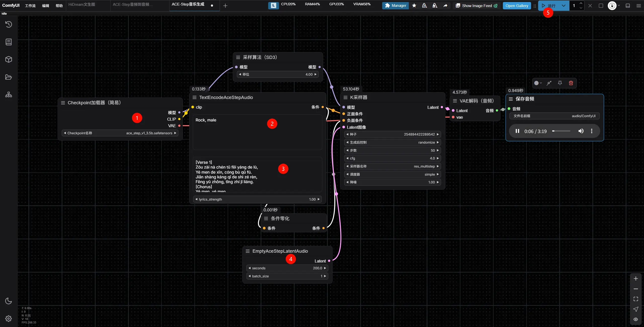Adjust lyrics_strength value field
This screenshot has width=644, height=327.
point(257,199)
